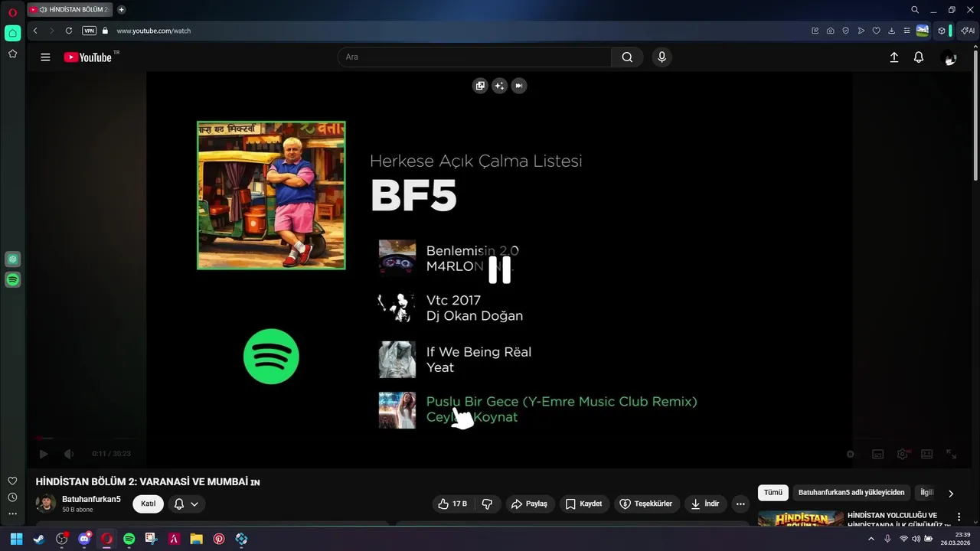Click the Paylaş share button
Image resolution: width=980 pixels, height=551 pixels.
point(529,504)
